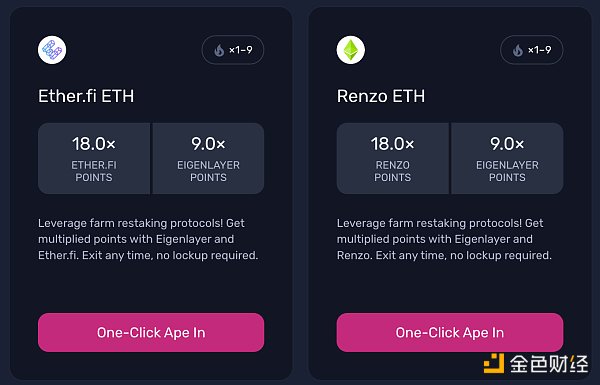Ape in to Renzo ETH with one click
The image size is (600, 385).
450,333
